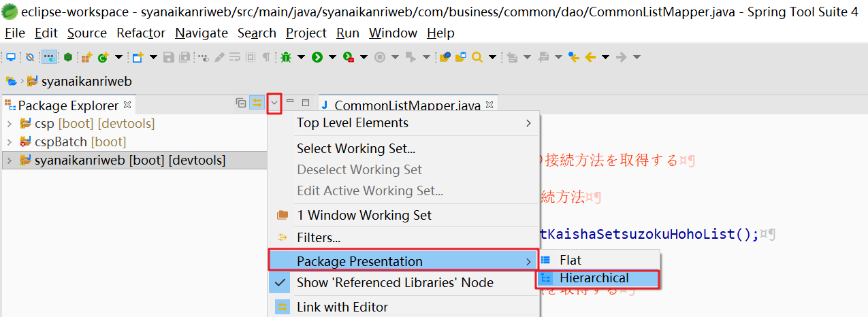Close the Package Explorer tab
868x317 pixels.
[x=127, y=105]
